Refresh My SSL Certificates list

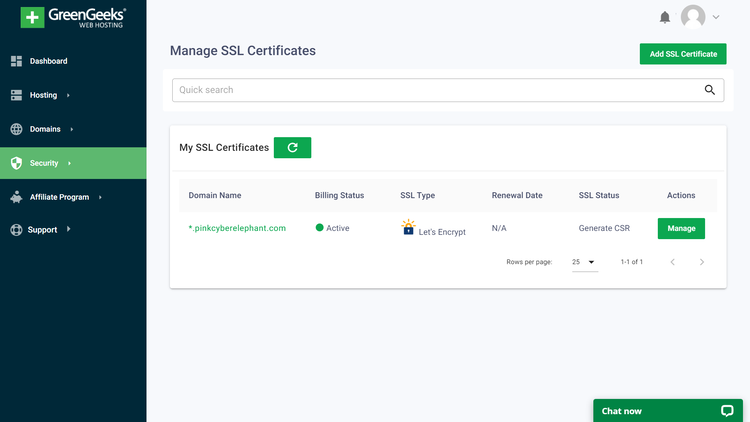(x=292, y=147)
